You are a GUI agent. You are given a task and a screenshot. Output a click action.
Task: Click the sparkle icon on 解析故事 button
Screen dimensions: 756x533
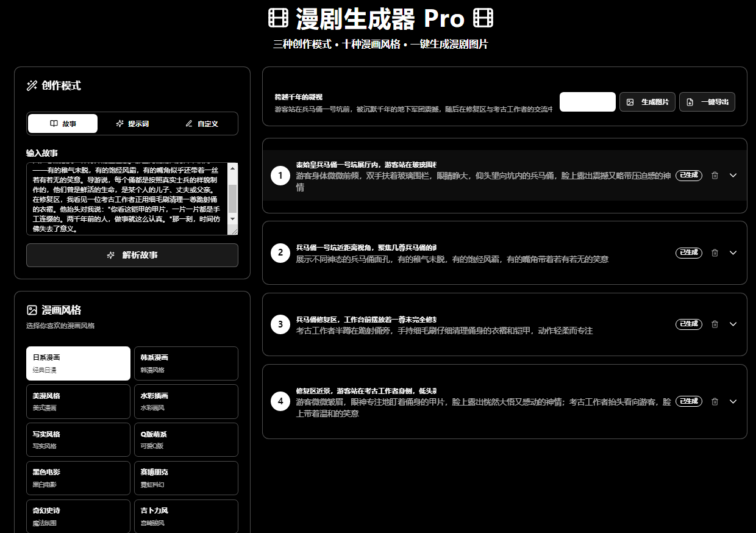pos(111,255)
